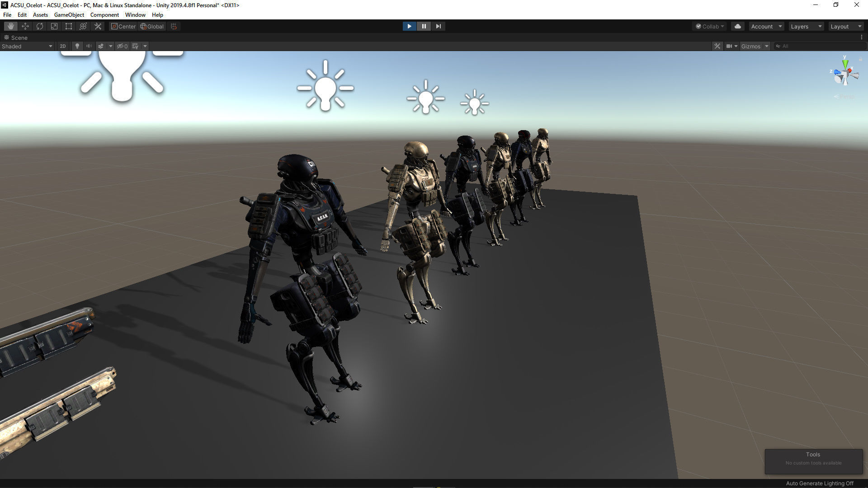
Task: Open the Window menu
Action: point(135,15)
